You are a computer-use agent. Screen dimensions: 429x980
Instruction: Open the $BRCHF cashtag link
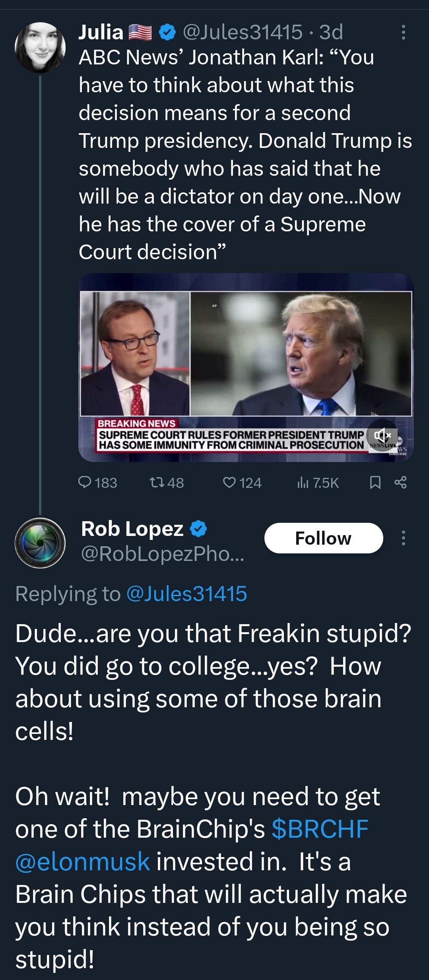pyautogui.click(x=320, y=829)
